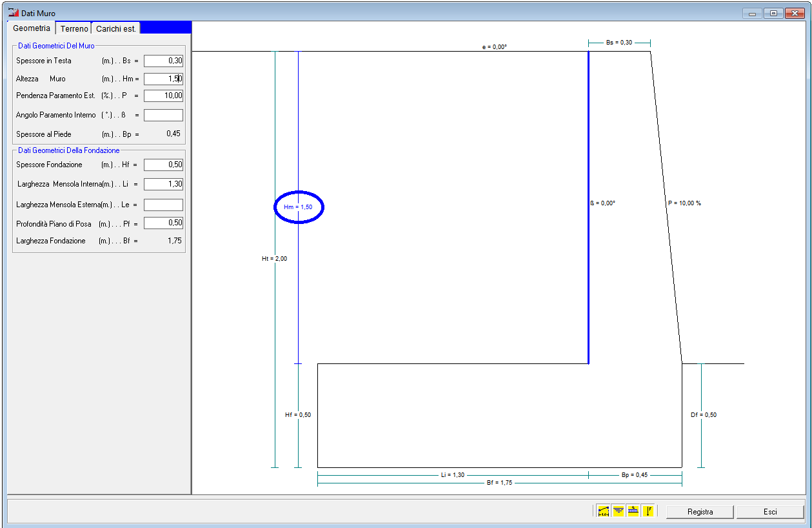Image resolution: width=812 pixels, height=528 pixels.
Task: Click the slope profile icon in the bottom toolbar
Action: click(x=604, y=511)
